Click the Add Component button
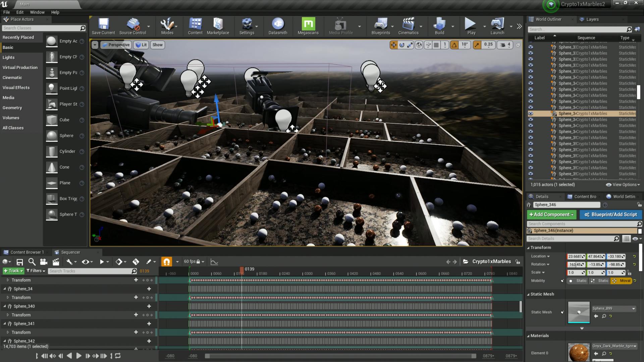Image resolution: width=644 pixels, height=362 pixels. pos(551,215)
